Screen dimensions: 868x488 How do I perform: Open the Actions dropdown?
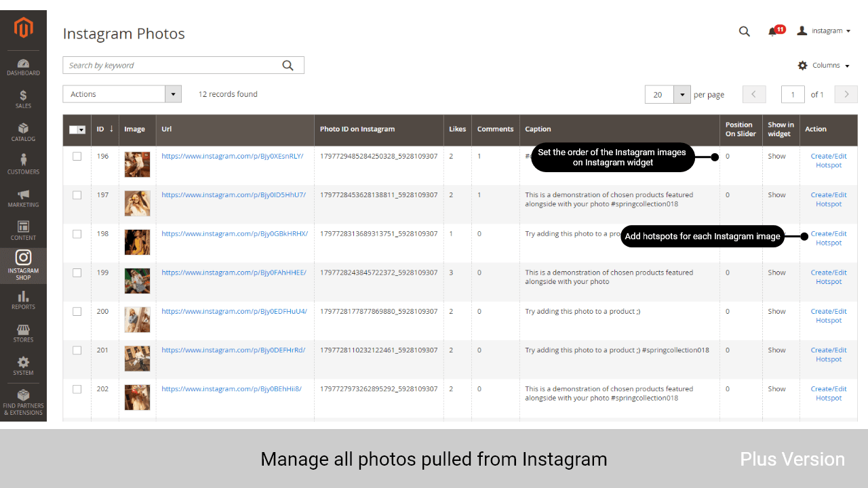[x=121, y=94]
